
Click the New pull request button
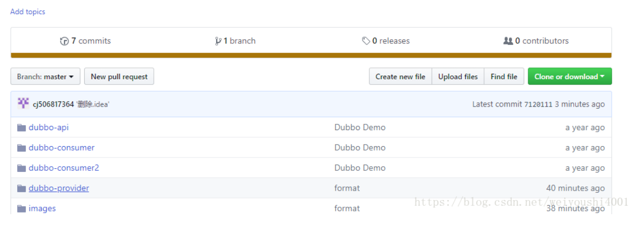119,77
